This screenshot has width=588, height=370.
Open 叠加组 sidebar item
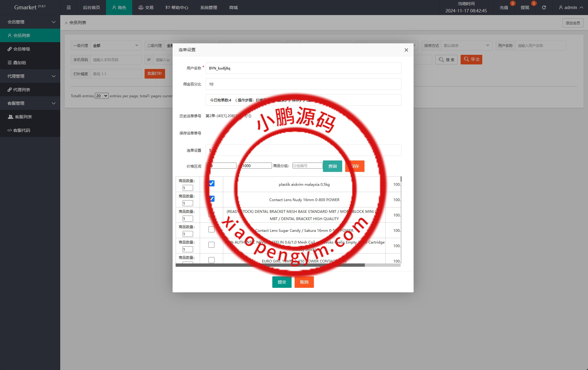pos(19,63)
